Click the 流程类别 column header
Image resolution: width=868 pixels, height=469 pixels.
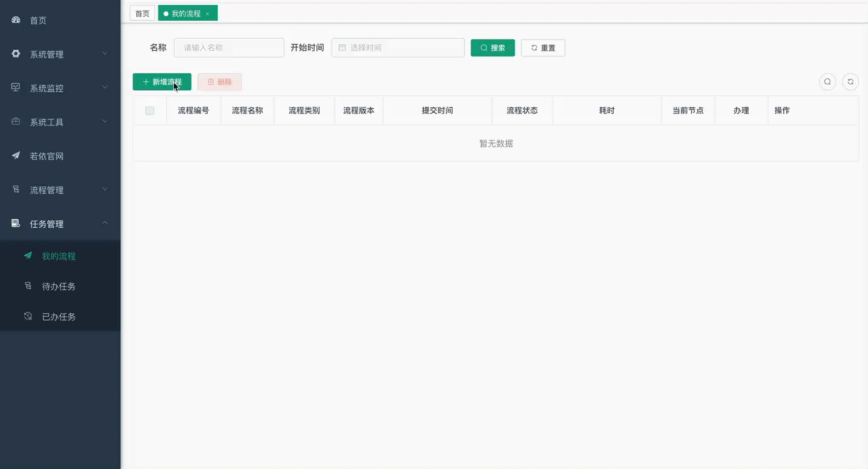point(304,110)
